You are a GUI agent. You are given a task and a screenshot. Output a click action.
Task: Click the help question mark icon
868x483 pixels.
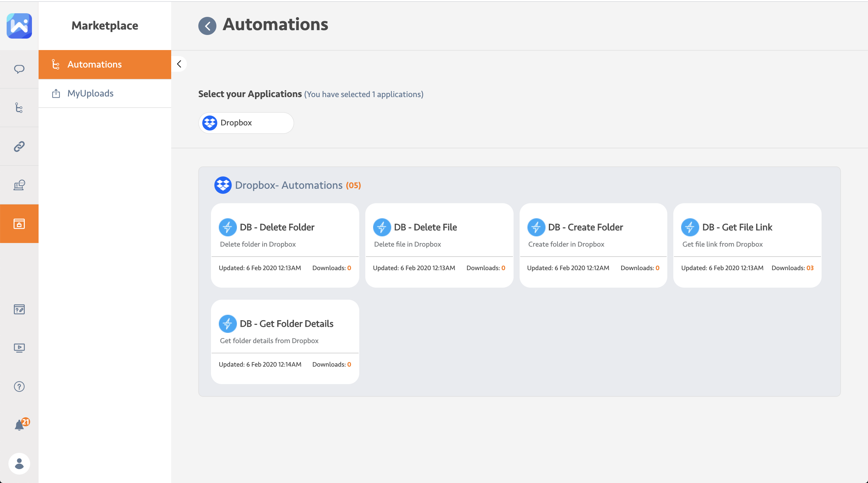(19, 386)
